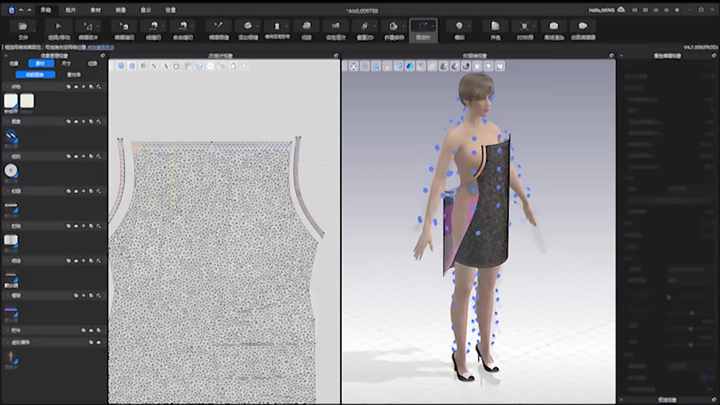Screen dimensions: 720x405
Task: Click the magnifier search icon in fabric section header
Action: click(99, 86)
